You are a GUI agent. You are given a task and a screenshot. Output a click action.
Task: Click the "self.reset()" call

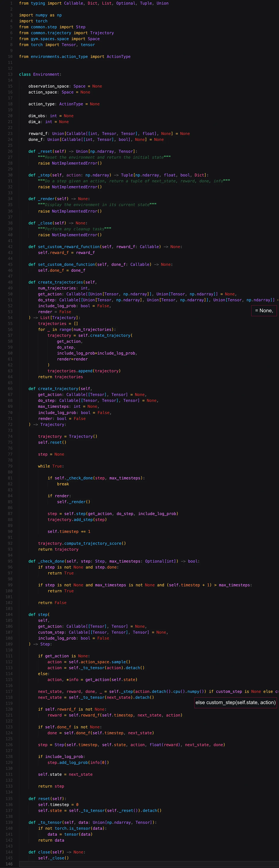click(x=52, y=442)
